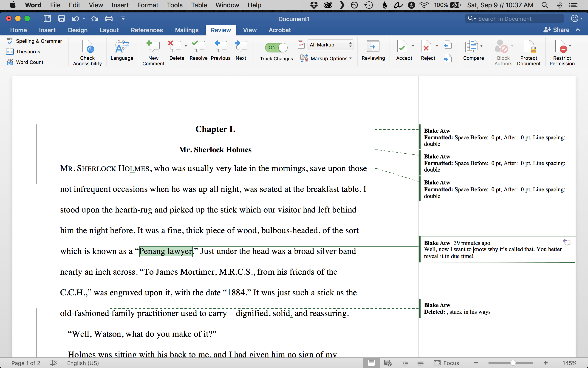Open the References tab
588x368 pixels.
147,30
